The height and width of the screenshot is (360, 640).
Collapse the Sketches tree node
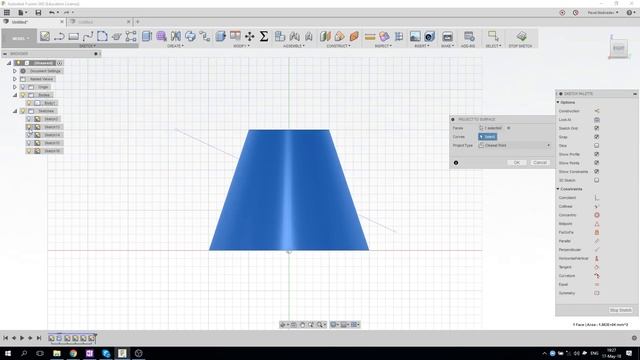pyautogui.click(x=15, y=111)
